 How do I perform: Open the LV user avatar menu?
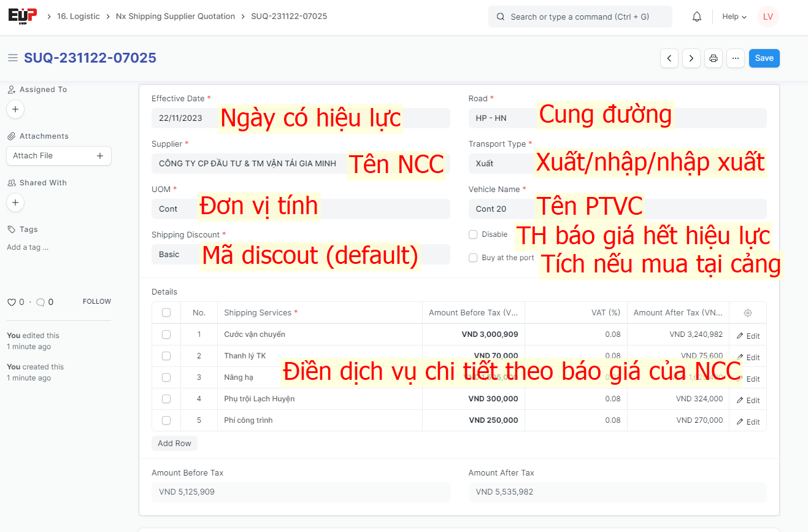[768, 17]
